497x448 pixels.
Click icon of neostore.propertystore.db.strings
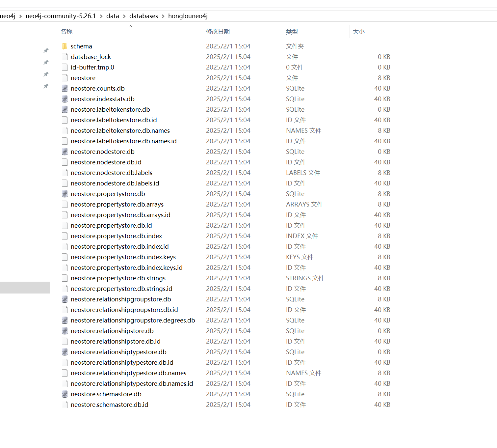point(65,278)
